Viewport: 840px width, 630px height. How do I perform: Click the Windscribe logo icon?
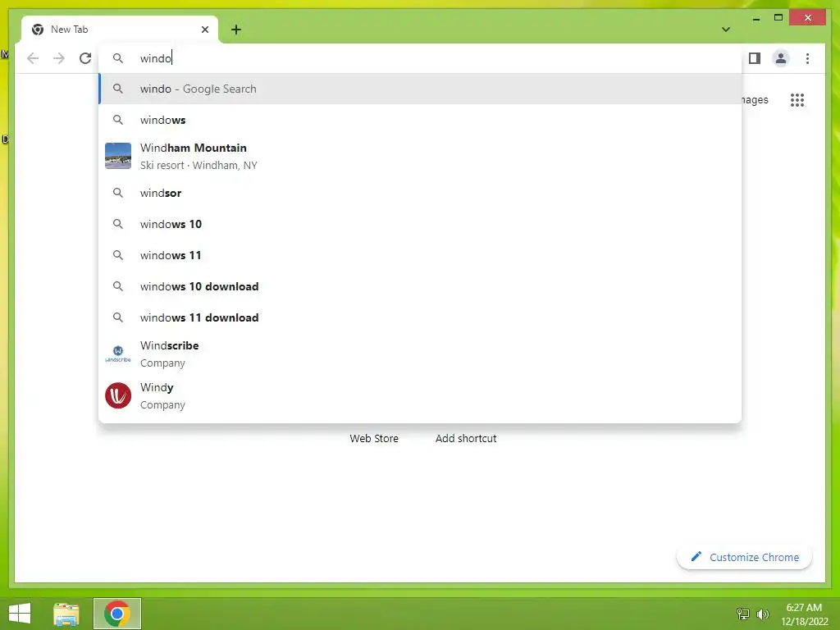118,354
